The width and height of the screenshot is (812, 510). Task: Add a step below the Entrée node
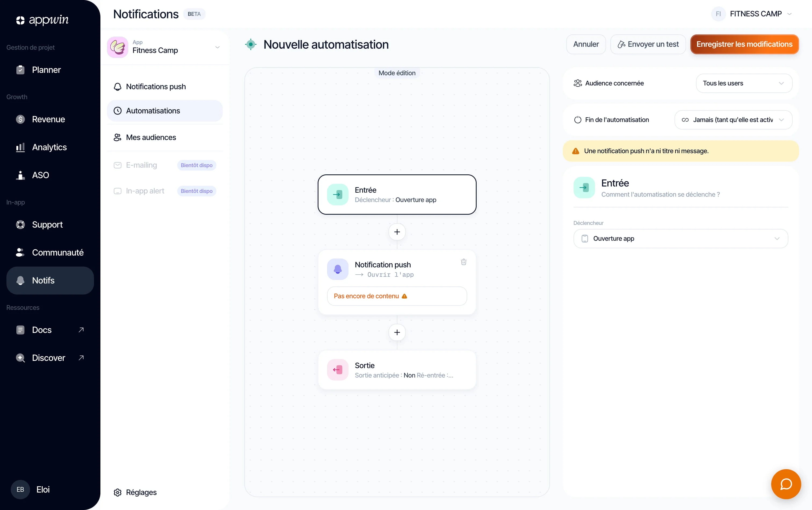pos(397,232)
